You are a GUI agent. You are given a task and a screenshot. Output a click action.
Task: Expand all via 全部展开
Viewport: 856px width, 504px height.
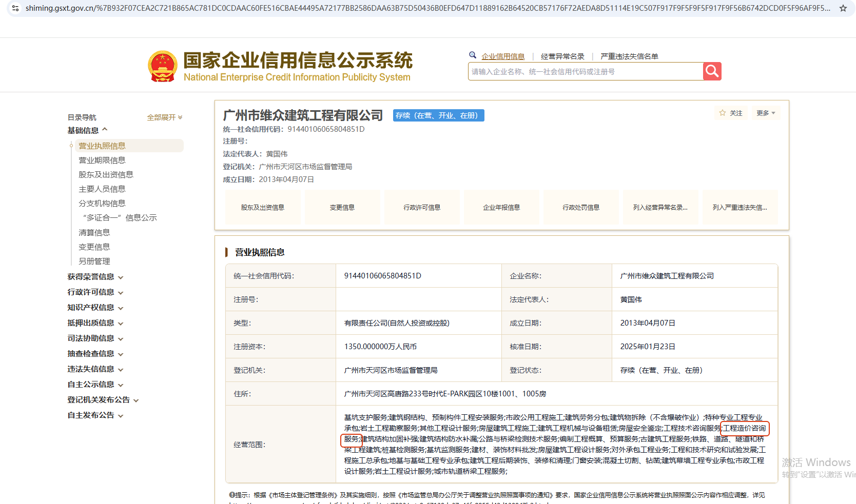coord(165,117)
